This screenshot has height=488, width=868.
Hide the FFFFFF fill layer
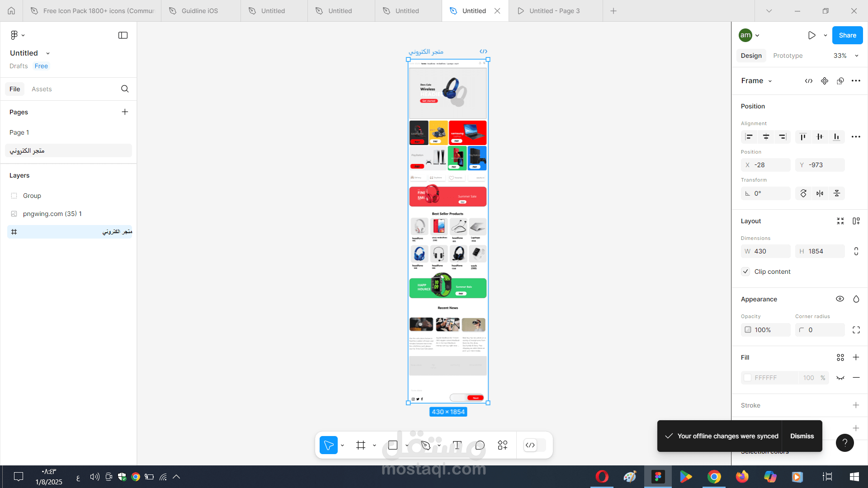[x=840, y=378]
